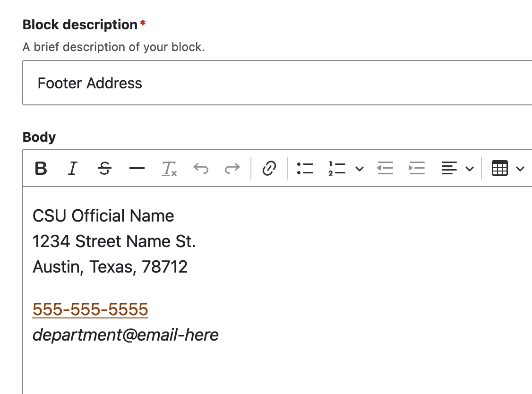Undo the last edit

[200, 168]
